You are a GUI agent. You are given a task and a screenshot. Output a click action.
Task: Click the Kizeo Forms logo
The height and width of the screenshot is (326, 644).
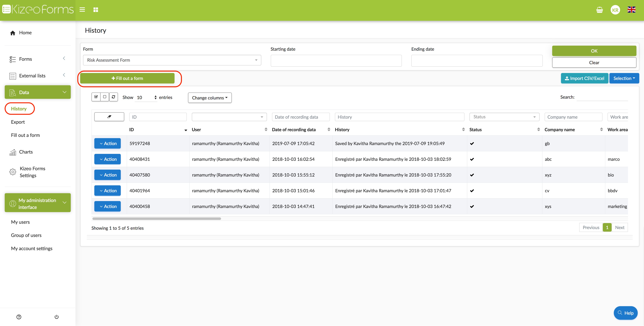(x=38, y=9)
